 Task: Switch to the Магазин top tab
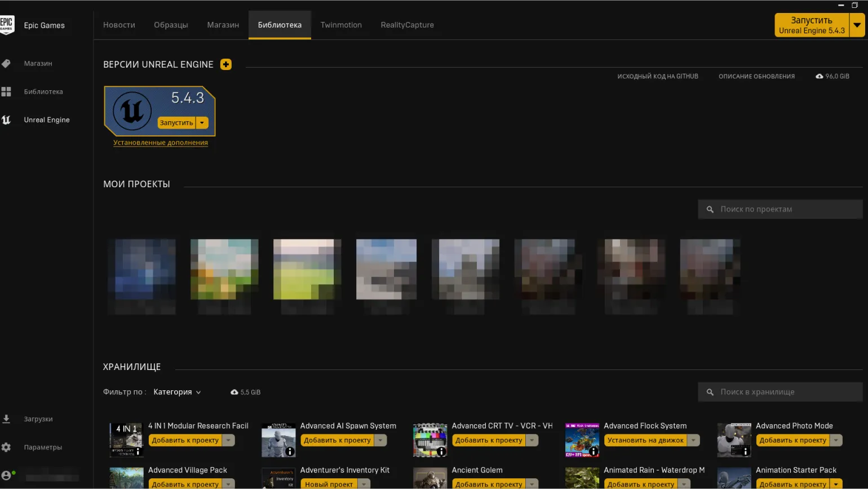[223, 25]
